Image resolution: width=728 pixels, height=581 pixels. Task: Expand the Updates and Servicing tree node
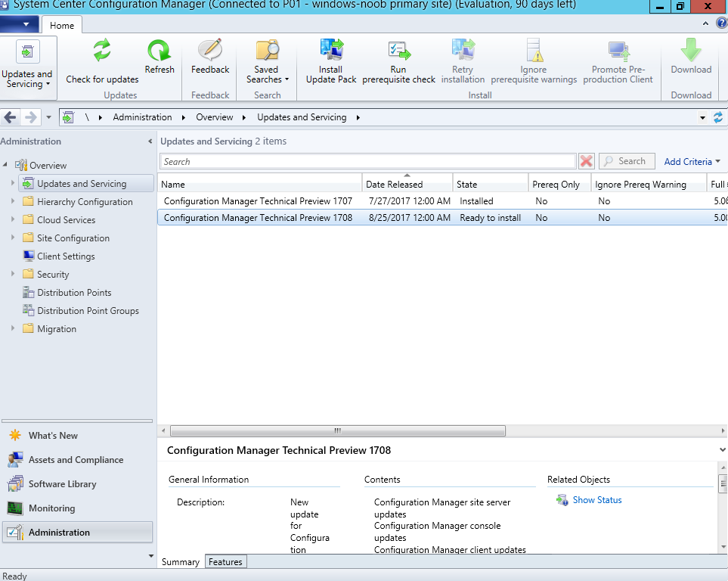point(13,183)
